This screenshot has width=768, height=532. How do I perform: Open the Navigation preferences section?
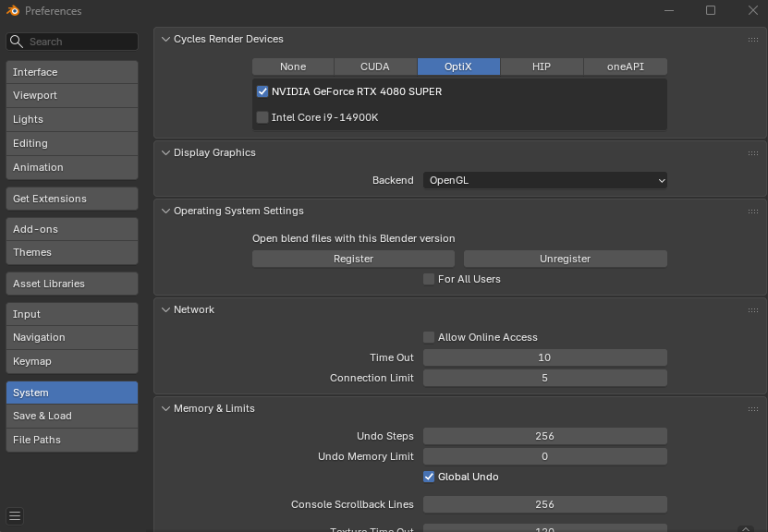[72, 338]
